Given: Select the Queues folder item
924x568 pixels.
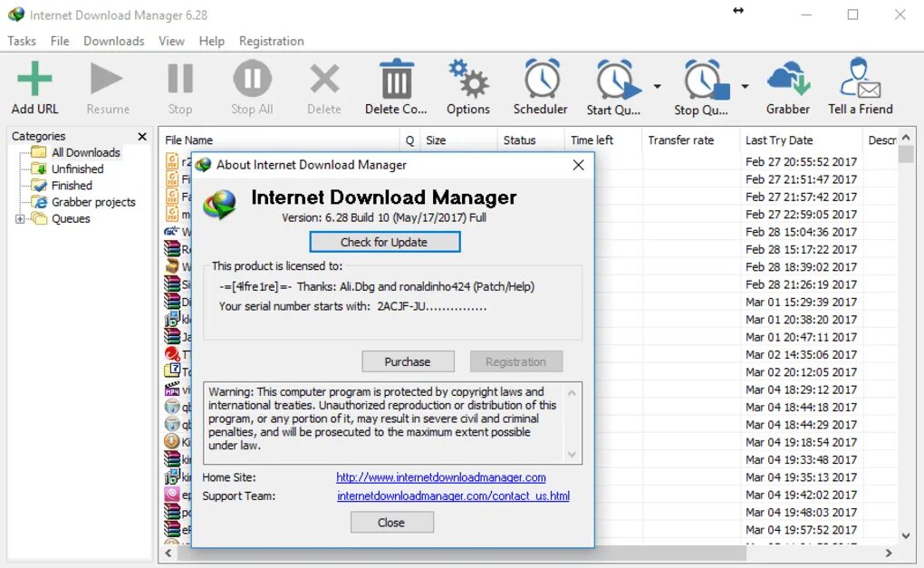Looking at the screenshot, I should point(71,218).
